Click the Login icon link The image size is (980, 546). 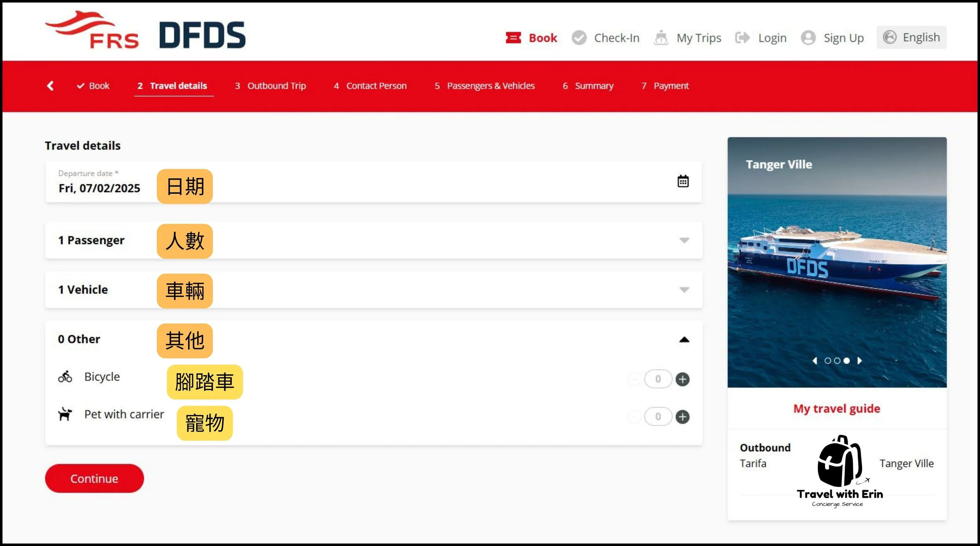[742, 38]
